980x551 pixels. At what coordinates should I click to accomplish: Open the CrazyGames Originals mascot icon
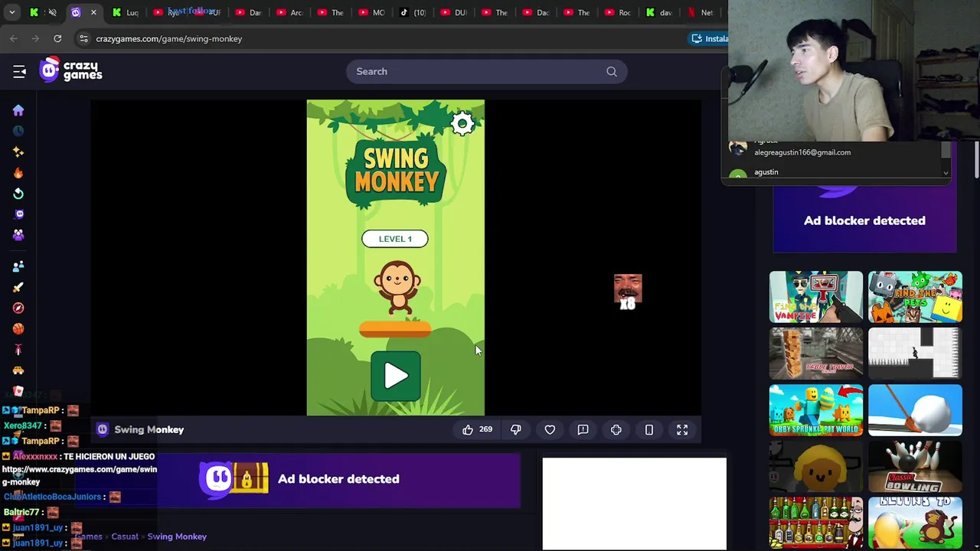18,214
